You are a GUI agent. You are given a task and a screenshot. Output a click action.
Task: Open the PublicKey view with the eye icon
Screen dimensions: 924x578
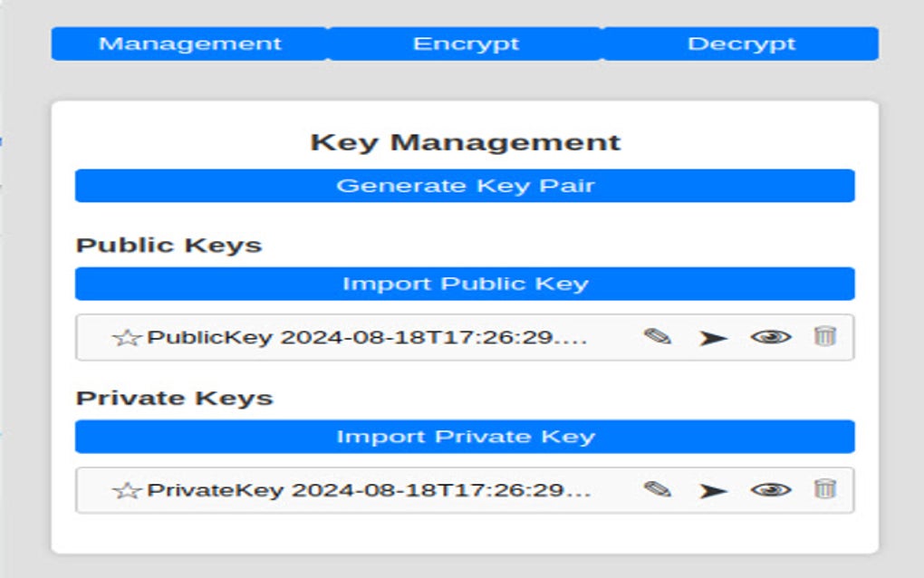(769, 337)
